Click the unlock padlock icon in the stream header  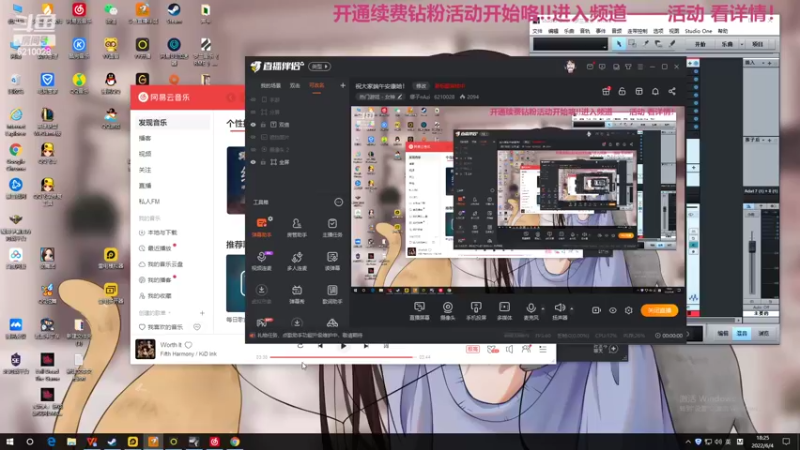pyautogui.click(x=622, y=91)
